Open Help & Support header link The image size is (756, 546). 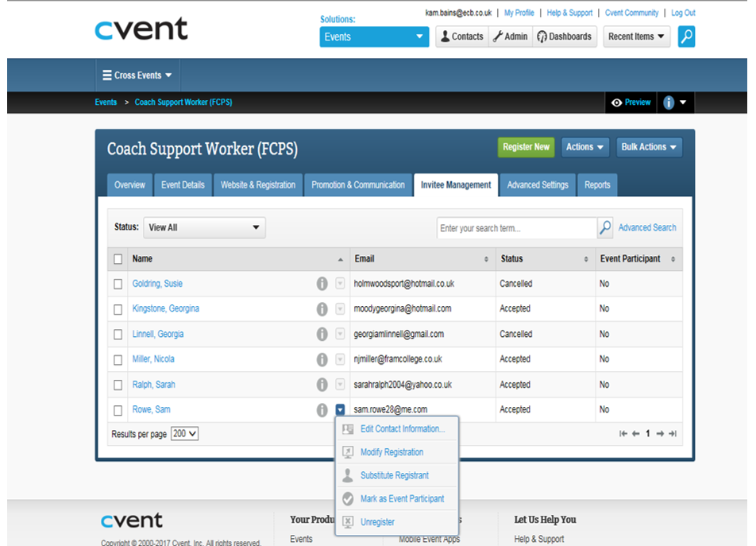569,13
